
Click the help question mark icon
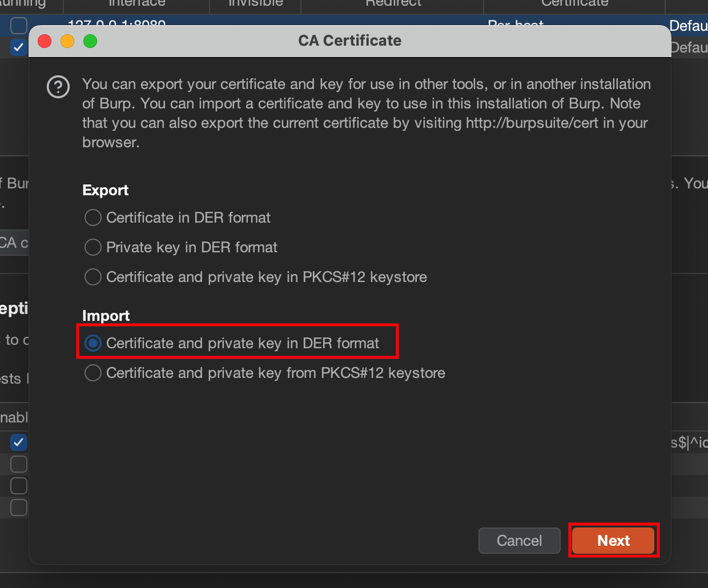click(x=58, y=87)
